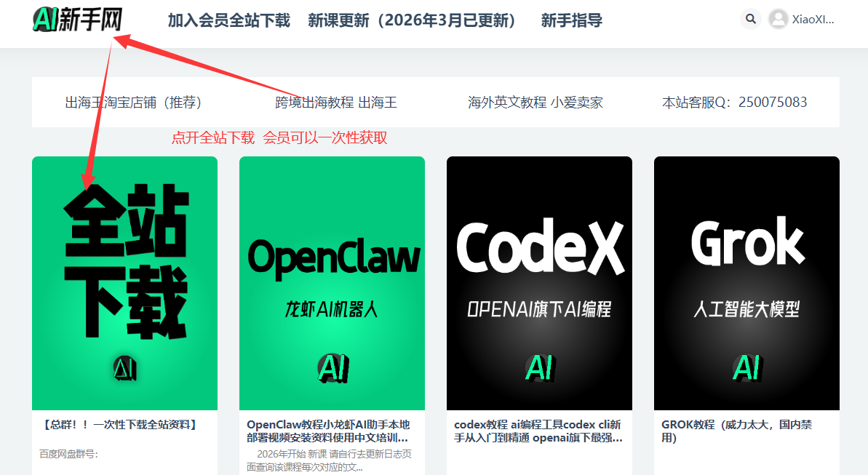868x475 pixels.
Task: Open 出海王淘宝店铺 (推荐) link
Action: click(133, 103)
